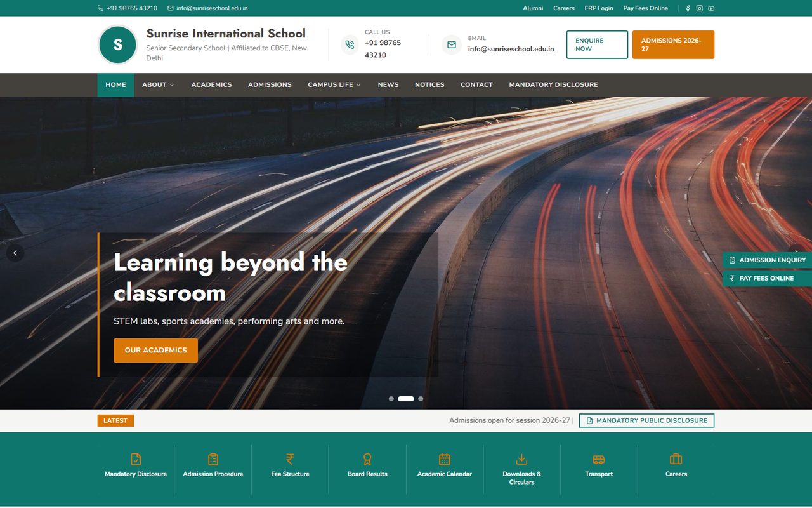This screenshot has width=812, height=508.
Task: Select the first carousel slide dot
Action: [x=391, y=399]
